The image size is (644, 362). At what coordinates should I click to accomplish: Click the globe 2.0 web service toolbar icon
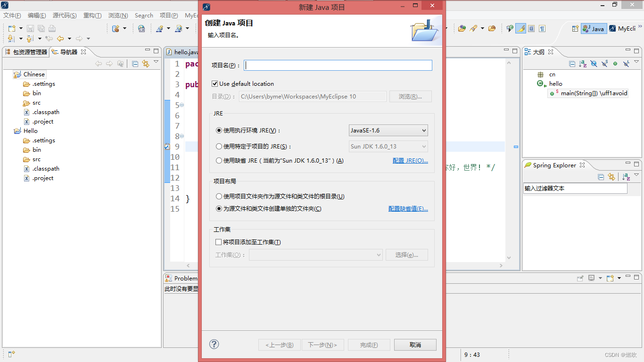[141, 28]
